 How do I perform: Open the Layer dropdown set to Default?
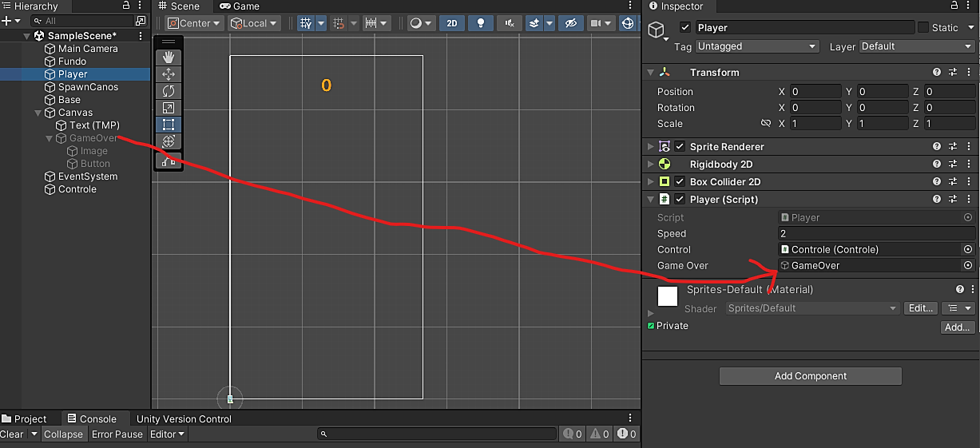(x=917, y=46)
